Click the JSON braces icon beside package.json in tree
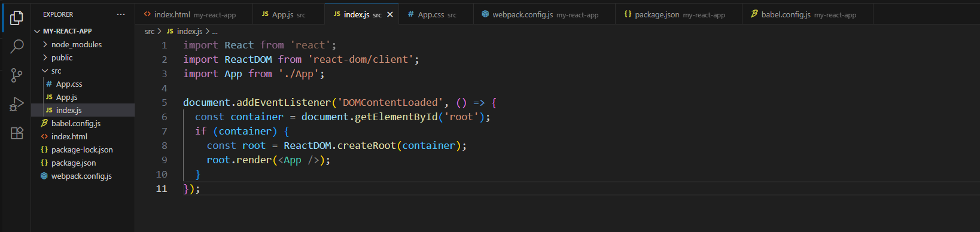The height and width of the screenshot is (232, 980). 44,163
